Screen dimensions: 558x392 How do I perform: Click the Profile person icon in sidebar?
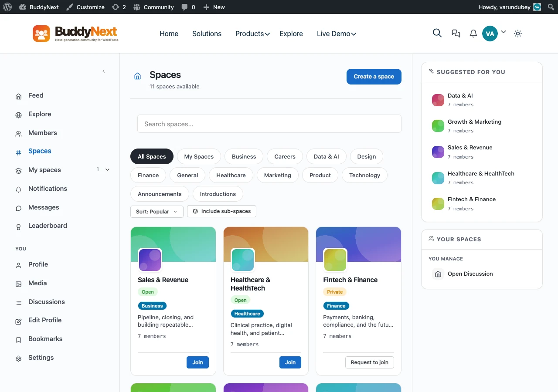point(18,265)
